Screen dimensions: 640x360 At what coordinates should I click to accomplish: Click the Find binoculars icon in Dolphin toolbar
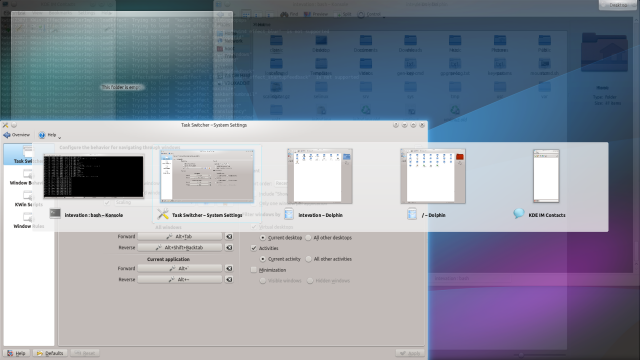coord(284,14)
